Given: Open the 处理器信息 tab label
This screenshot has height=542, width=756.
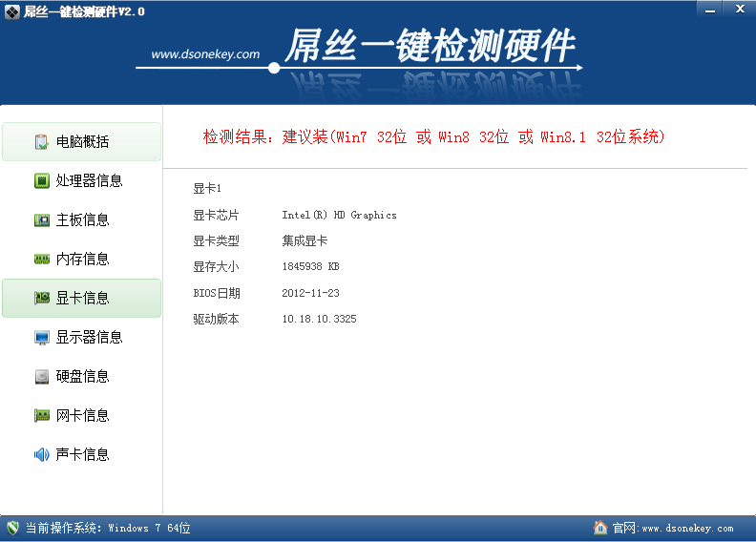Looking at the screenshot, I should pyautogui.click(x=90, y=181).
